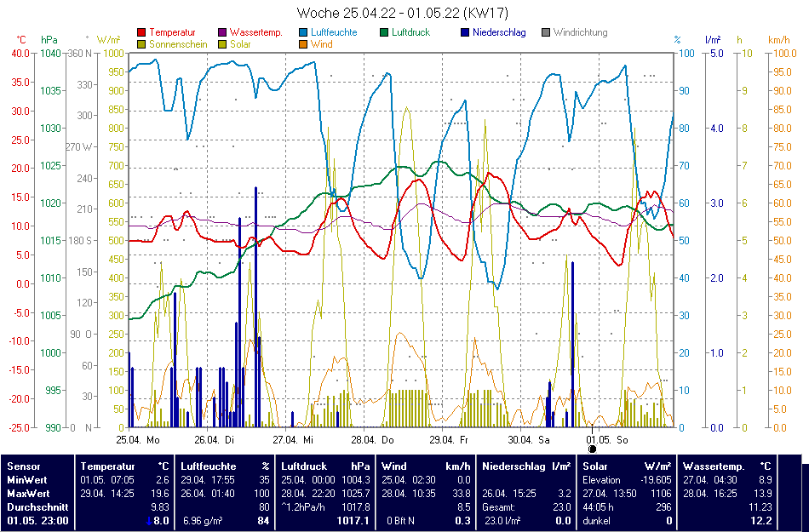This screenshot has width=809, height=532.
Task: Click the '270 W' wind direction tick
Action: tap(79, 147)
